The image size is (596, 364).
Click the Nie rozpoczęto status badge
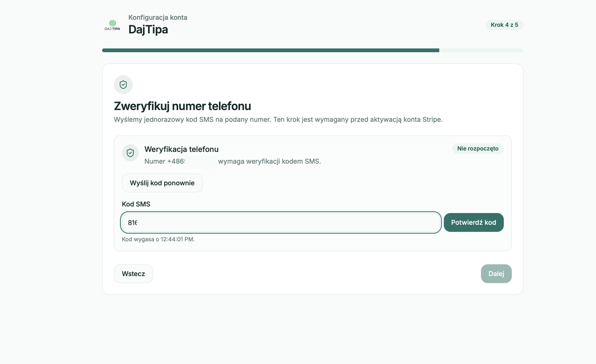[478, 149]
